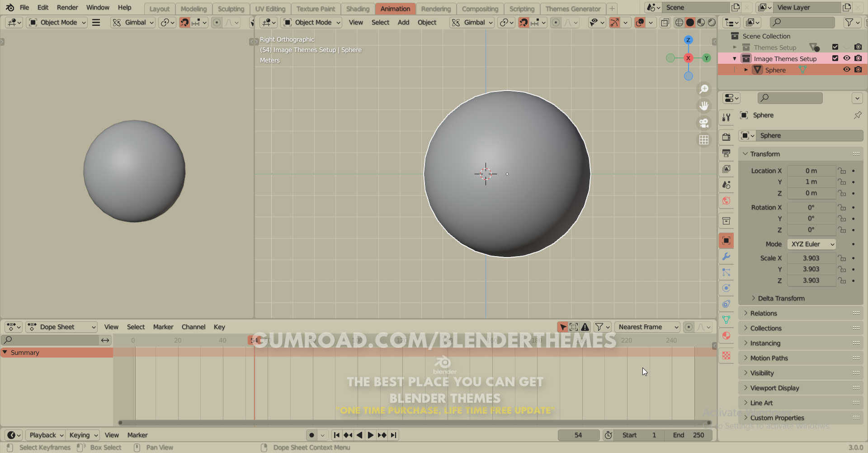Image resolution: width=868 pixels, height=453 pixels.
Task: Open the XYZ Euler rotation mode dropdown
Action: coord(811,244)
